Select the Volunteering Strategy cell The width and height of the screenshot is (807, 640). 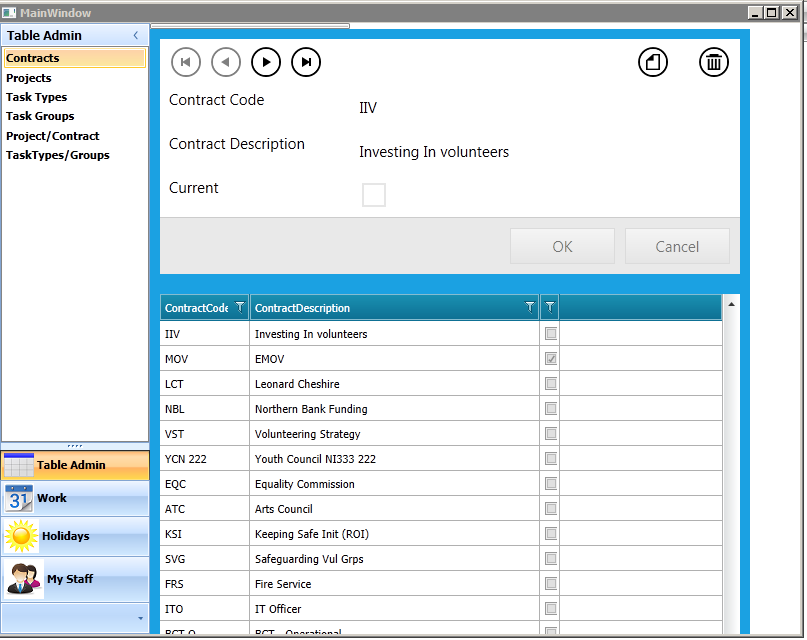[395, 434]
